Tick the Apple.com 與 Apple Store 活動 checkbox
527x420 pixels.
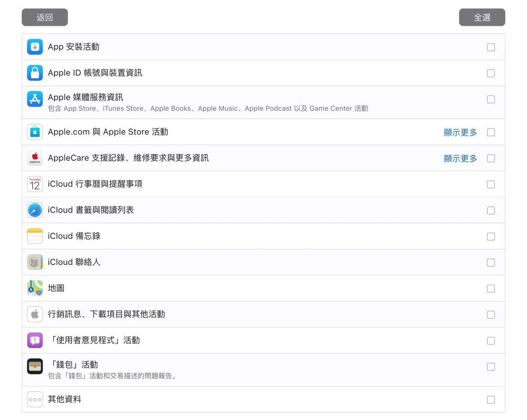pos(491,132)
